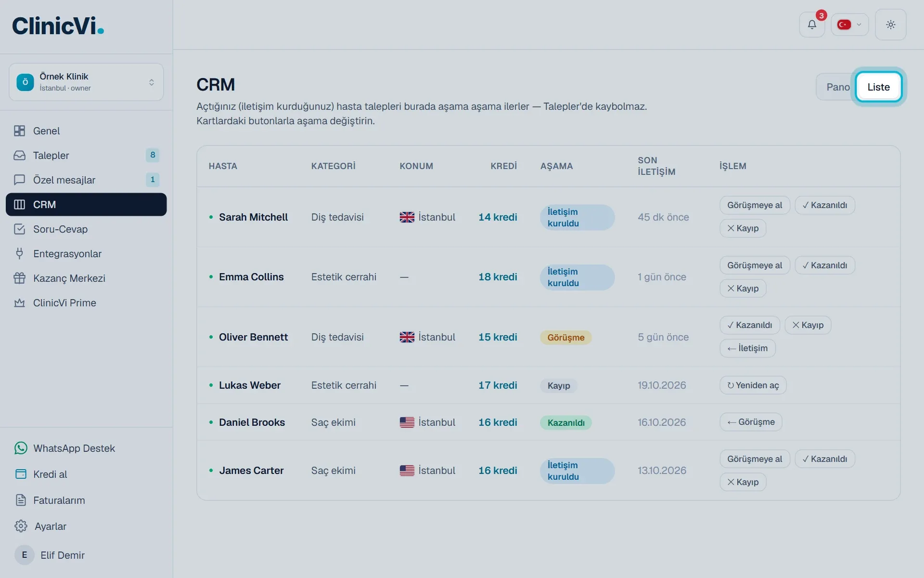Move Daniel Brooks back to Görüşme
Viewport: 924px width, 578px height.
point(751,422)
